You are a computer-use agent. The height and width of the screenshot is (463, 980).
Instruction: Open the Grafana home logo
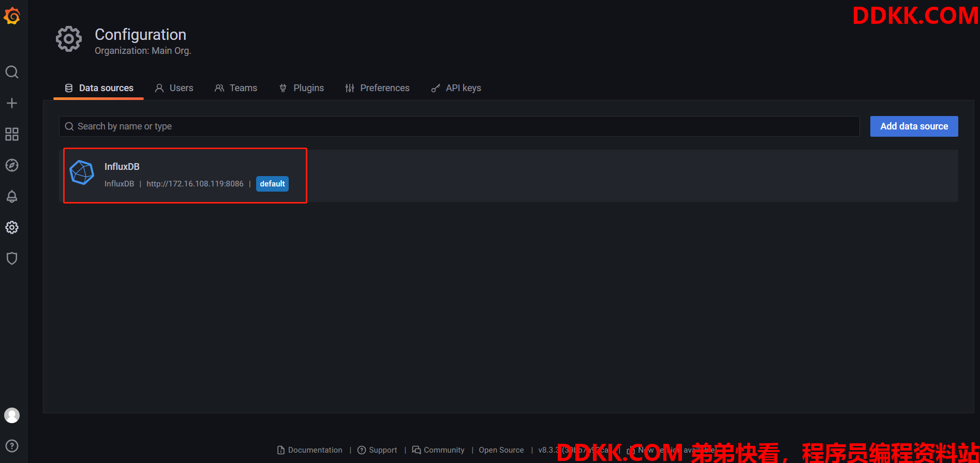click(12, 16)
